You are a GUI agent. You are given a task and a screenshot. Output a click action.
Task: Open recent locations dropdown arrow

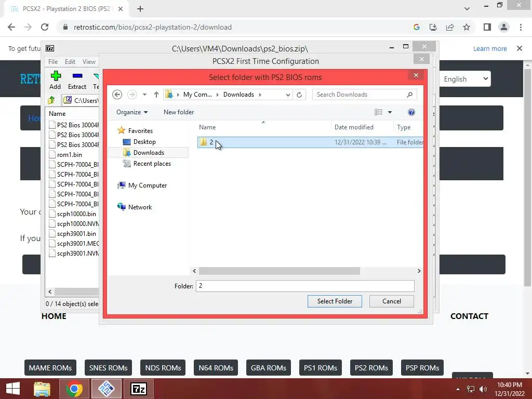click(144, 95)
